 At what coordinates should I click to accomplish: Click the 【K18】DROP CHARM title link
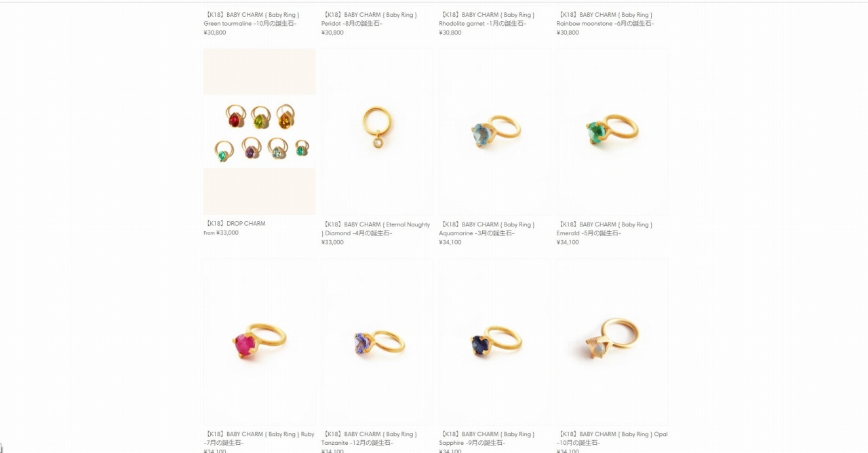pyautogui.click(x=235, y=224)
